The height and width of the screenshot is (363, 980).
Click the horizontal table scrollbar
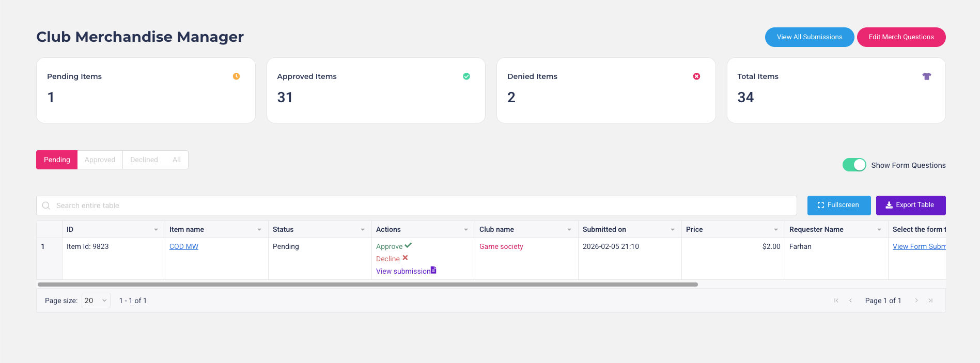tap(367, 285)
